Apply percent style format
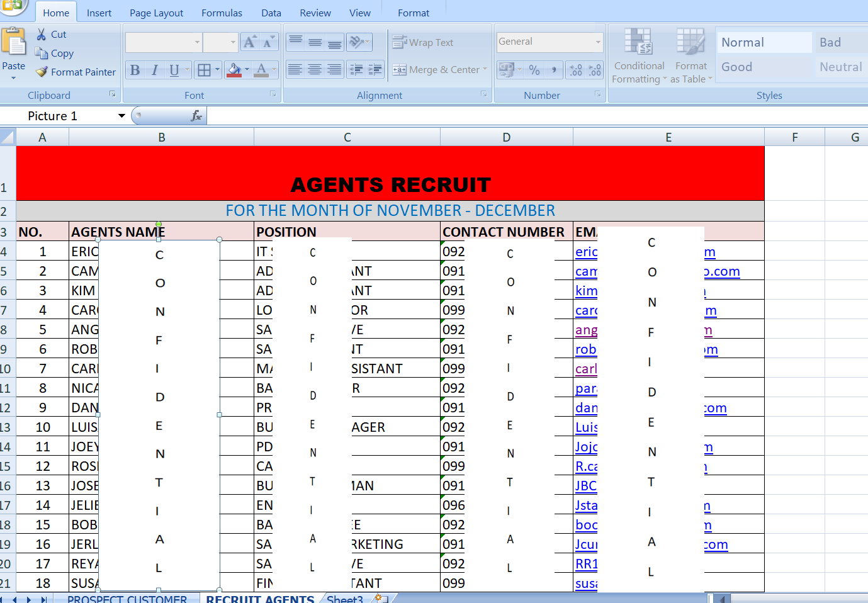The height and width of the screenshot is (603, 868). pos(534,70)
